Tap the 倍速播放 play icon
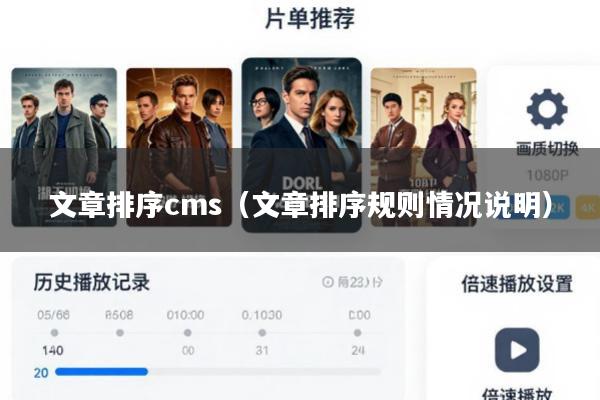The image size is (600, 400). tap(517, 350)
